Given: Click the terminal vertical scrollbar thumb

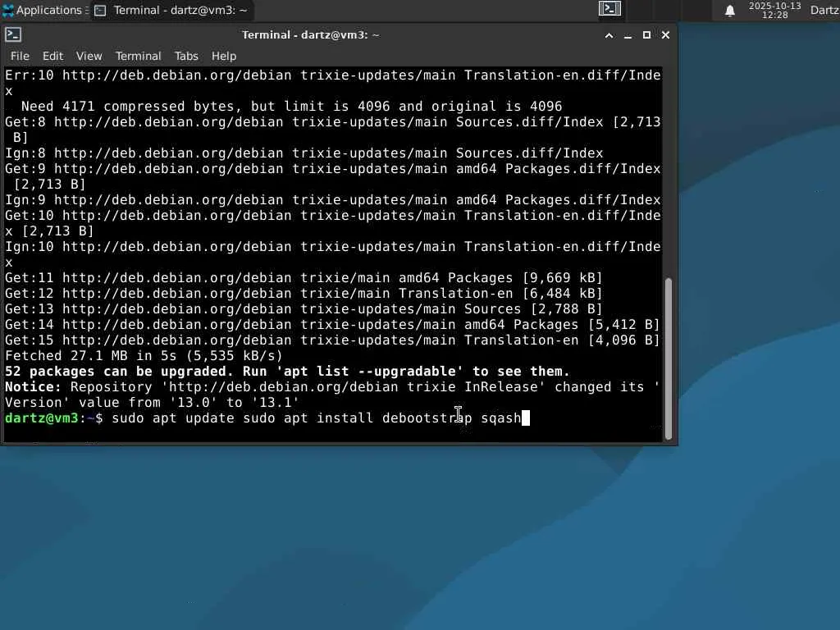Looking at the screenshot, I should (x=668, y=358).
